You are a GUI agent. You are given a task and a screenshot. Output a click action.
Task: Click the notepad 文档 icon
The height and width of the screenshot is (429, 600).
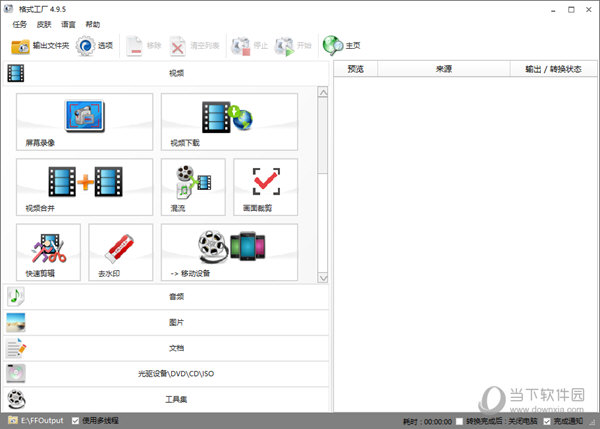click(16, 348)
